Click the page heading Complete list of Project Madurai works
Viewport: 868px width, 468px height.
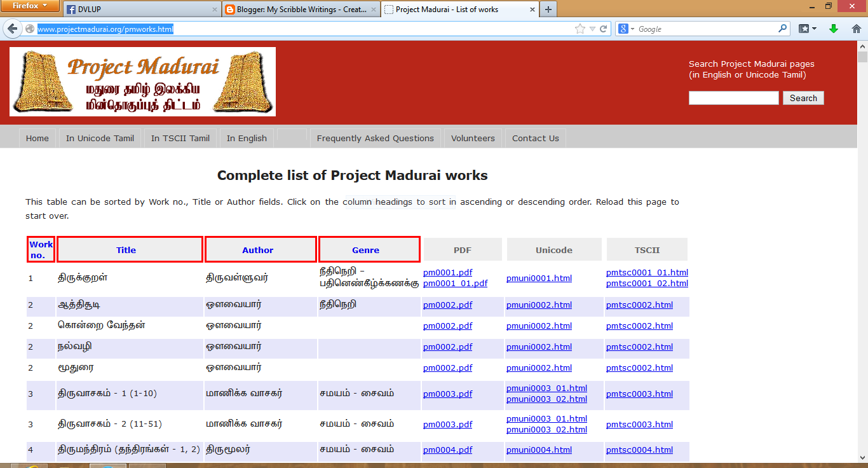[x=353, y=175]
